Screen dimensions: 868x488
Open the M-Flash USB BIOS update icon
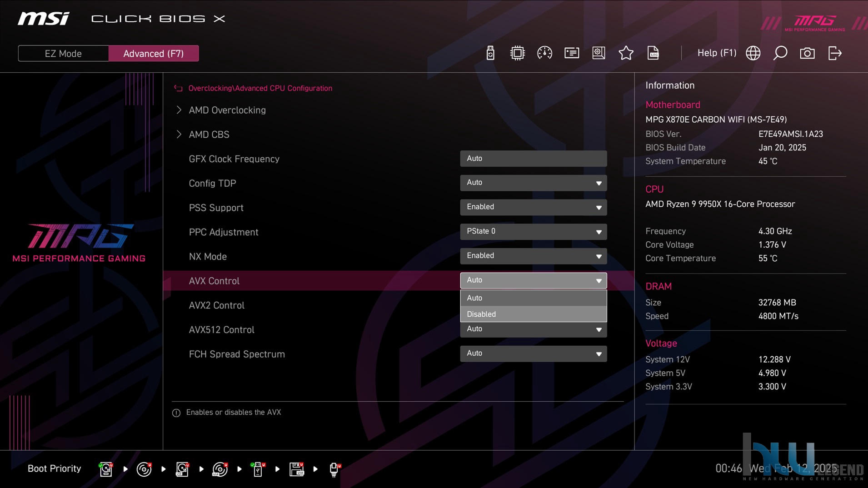pyautogui.click(x=490, y=53)
